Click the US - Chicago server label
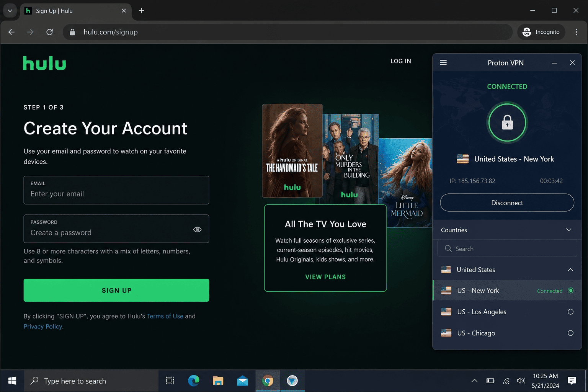 (x=476, y=333)
